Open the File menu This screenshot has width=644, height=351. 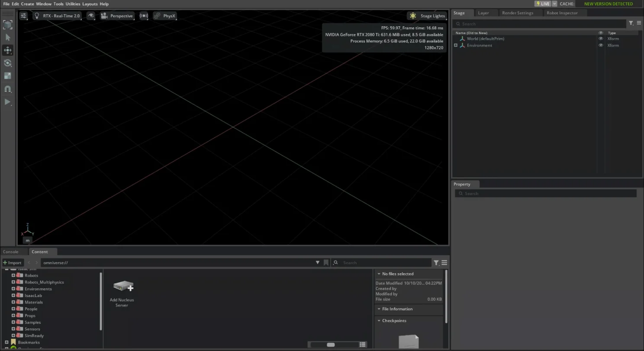[6, 4]
